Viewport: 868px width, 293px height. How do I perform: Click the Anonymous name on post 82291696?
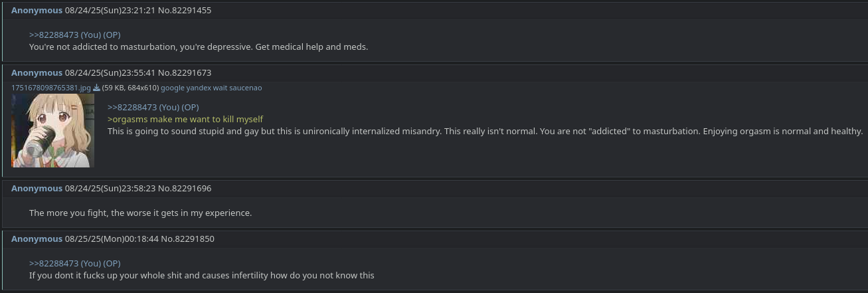click(37, 188)
